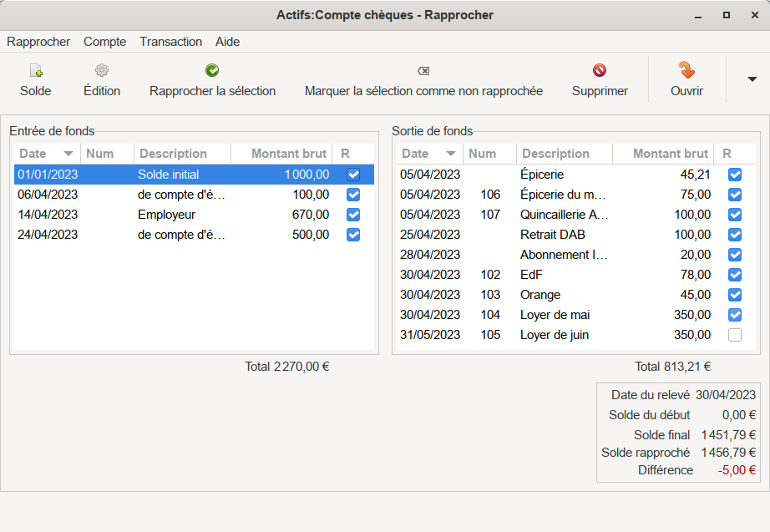The image size is (770, 532).
Task: Click the Ouvrir arrow icon
Action: click(686, 70)
